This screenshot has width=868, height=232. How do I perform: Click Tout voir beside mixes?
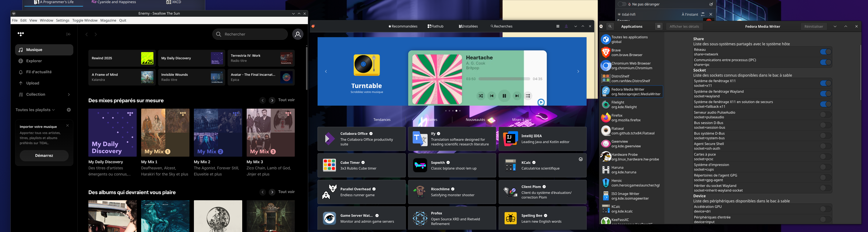coord(286,100)
